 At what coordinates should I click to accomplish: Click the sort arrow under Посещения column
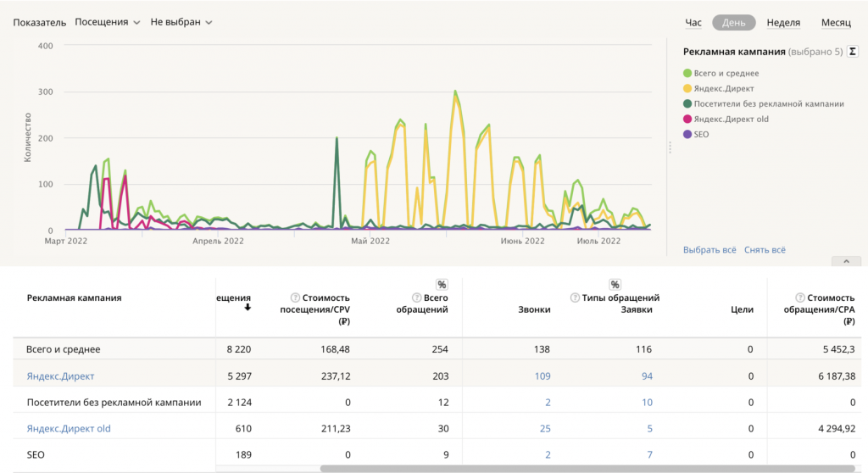tap(248, 308)
